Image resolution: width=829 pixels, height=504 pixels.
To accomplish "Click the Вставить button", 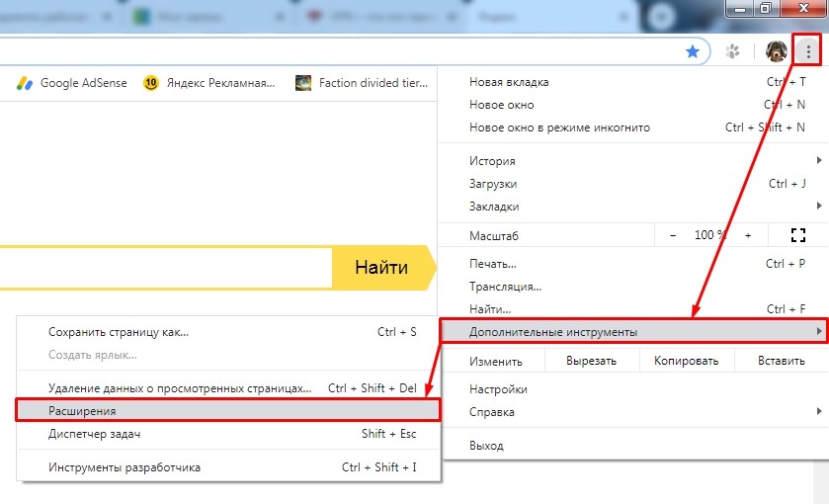I will coord(781,361).
